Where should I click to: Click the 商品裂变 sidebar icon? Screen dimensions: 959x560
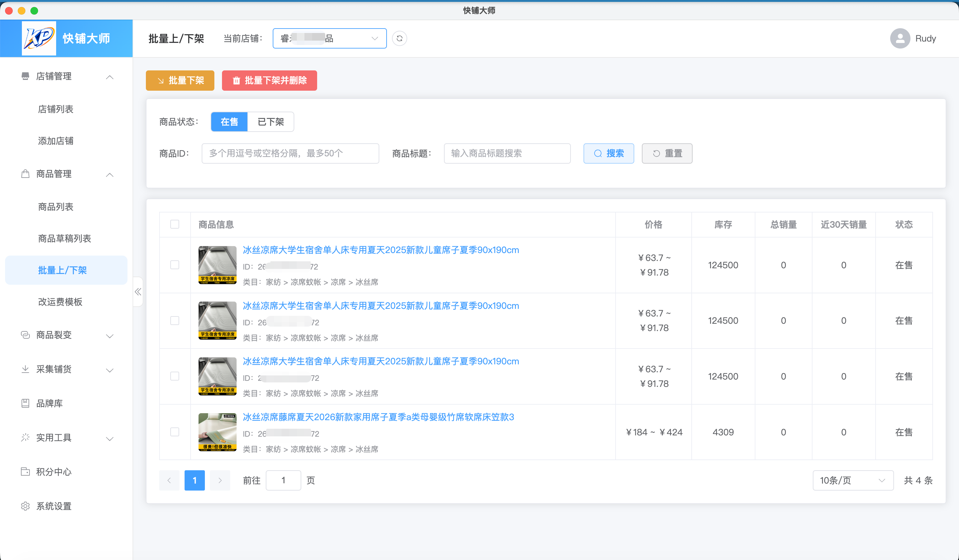[25, 335]
